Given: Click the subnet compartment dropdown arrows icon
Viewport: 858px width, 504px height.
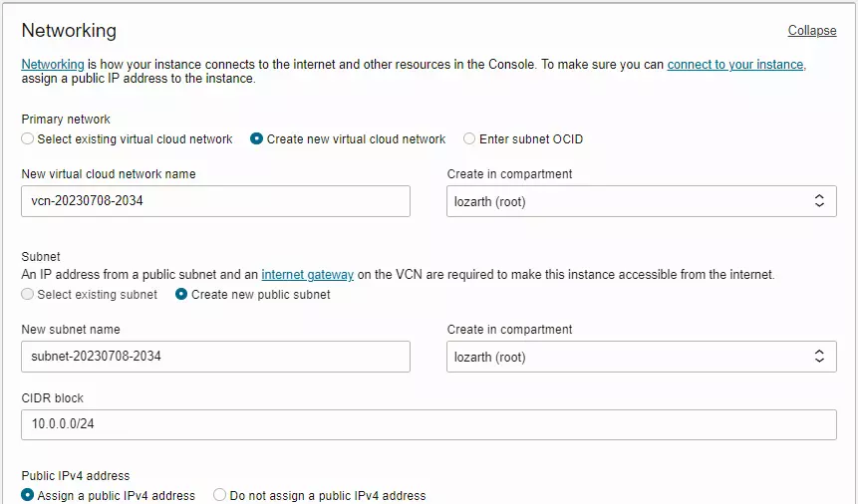Looking at the screenshot, I should pos(819,357).
